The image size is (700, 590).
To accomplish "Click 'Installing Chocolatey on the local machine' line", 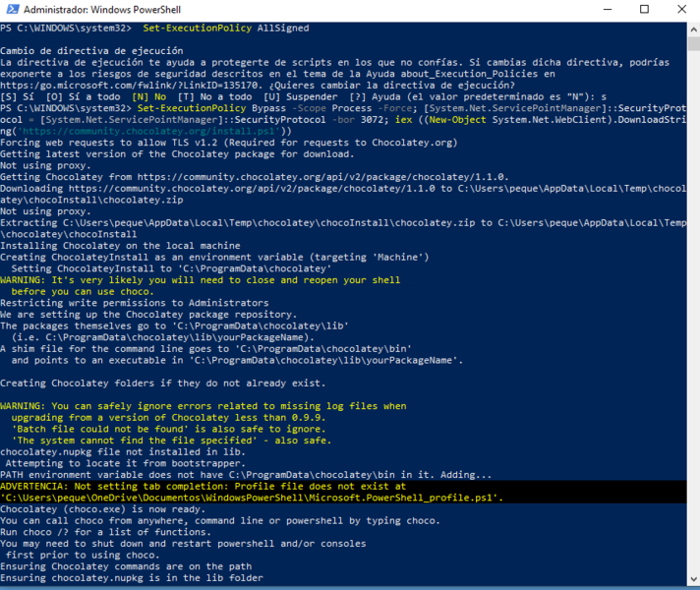I will pyautogui.click(x=120, y=246).
